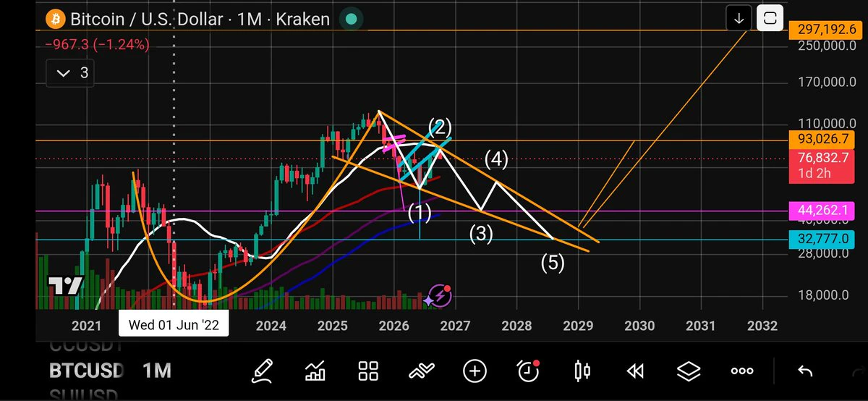Toggle the fullscreen frame button
The width and height of the screenshot is (868, 401).
771,19
